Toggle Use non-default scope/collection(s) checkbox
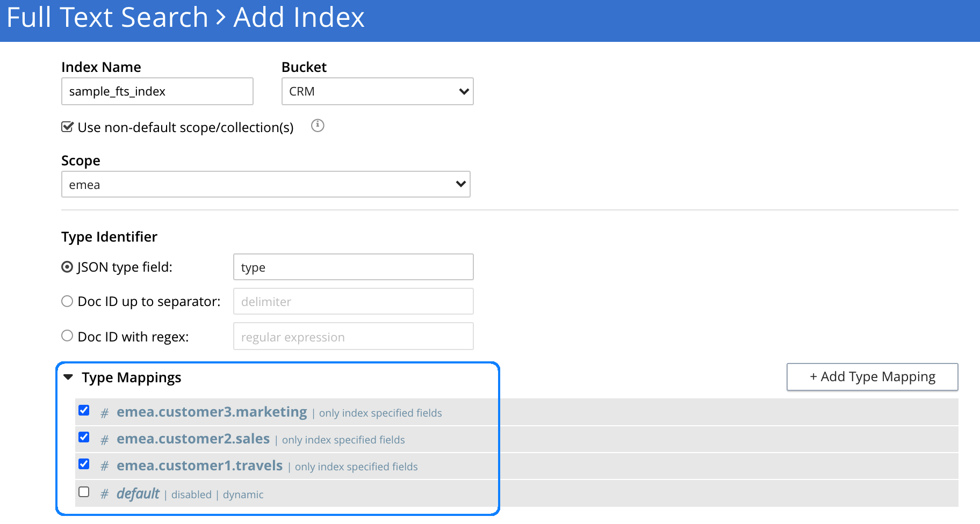 click(67, 127)
